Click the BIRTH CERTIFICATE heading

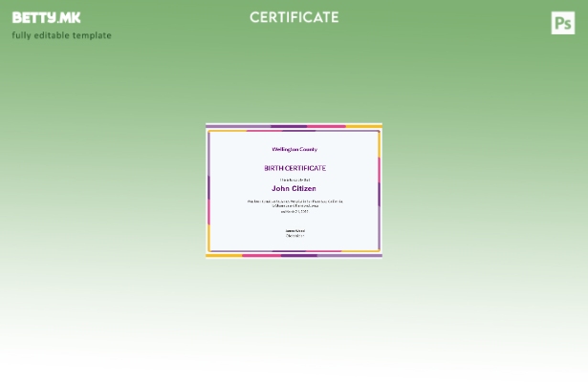click(x=294, y=168)
